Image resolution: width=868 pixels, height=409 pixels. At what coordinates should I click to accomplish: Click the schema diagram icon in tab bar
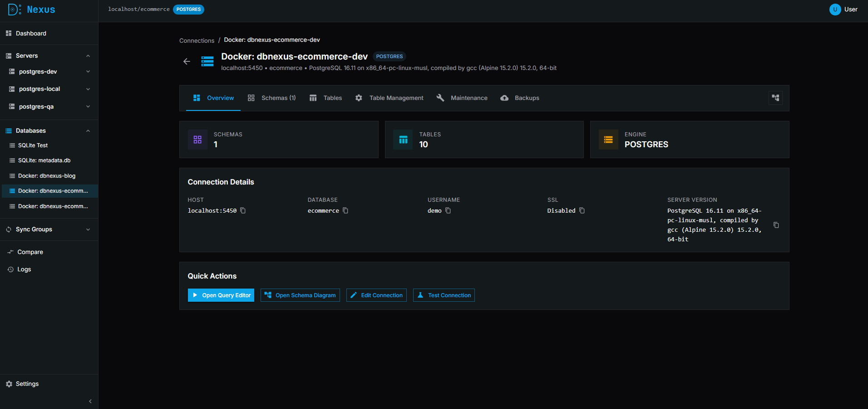(775, 98)
